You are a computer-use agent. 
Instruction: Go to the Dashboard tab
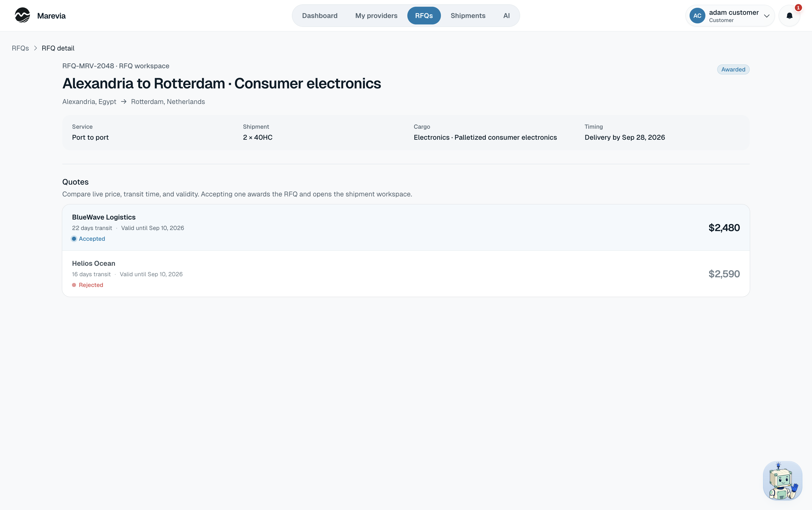click(x=320, y=16)
